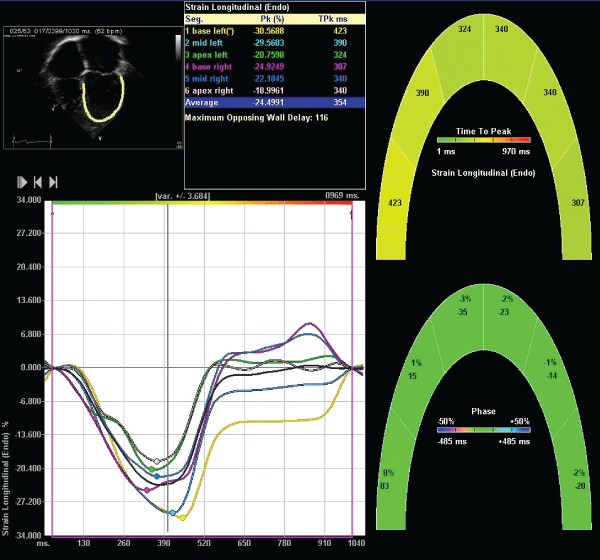
Task: Select the '2 mid left' segment row
Action: point(275,43)
